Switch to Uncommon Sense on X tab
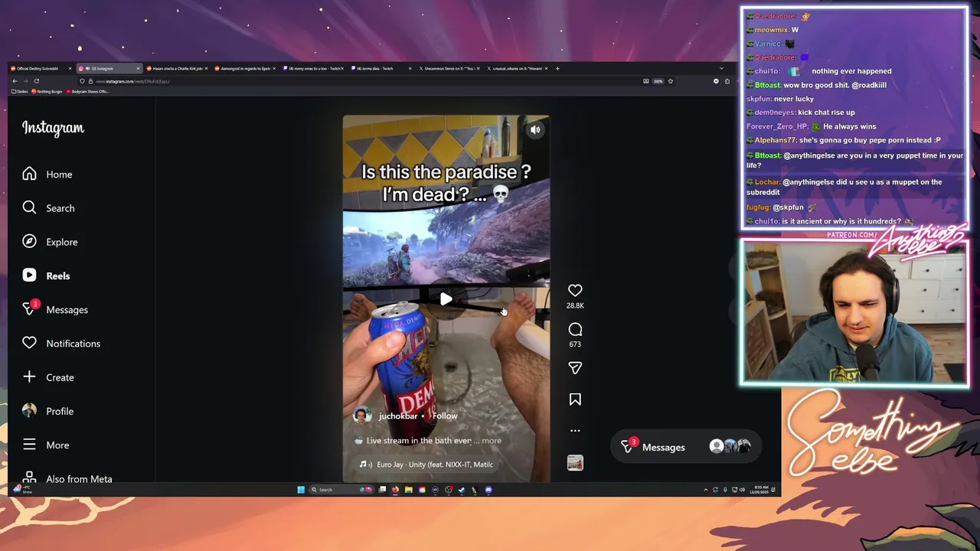 click(449, 69)
